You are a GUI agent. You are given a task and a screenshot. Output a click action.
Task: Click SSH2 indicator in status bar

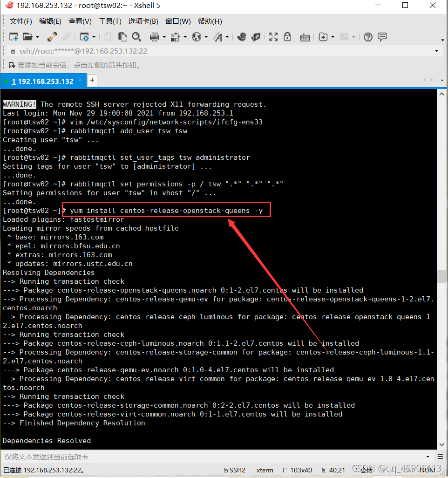point(235,470)
